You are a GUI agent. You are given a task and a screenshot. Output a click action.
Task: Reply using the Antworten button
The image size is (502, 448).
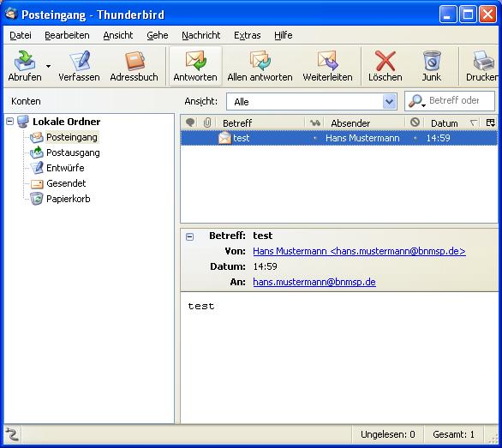pos(195,66)
